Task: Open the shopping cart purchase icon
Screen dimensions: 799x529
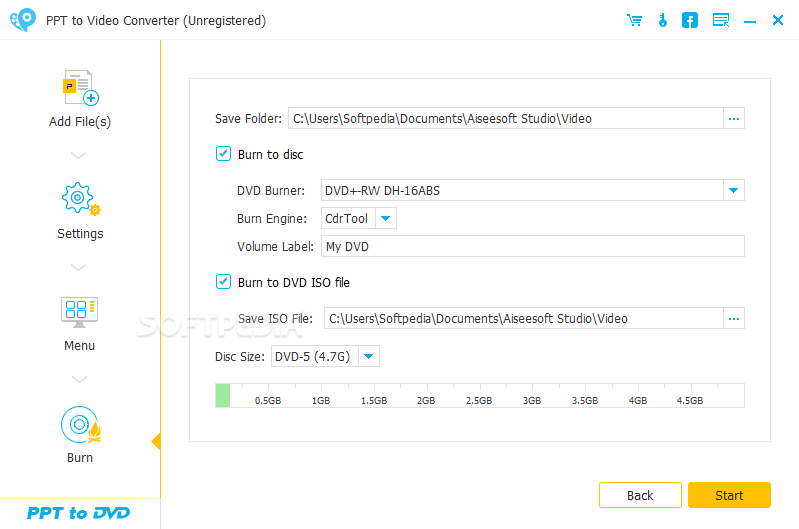Action: point(634,20)
